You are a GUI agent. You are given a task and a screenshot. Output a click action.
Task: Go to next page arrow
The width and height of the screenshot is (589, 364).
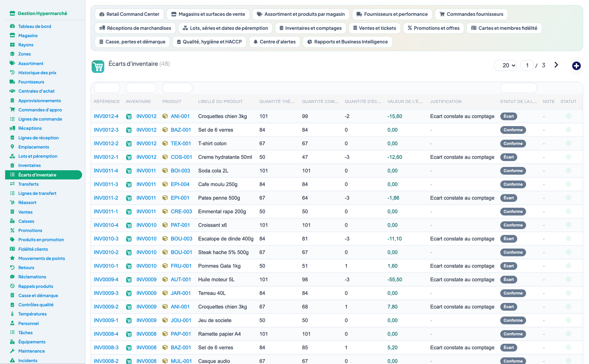(556, 65)
